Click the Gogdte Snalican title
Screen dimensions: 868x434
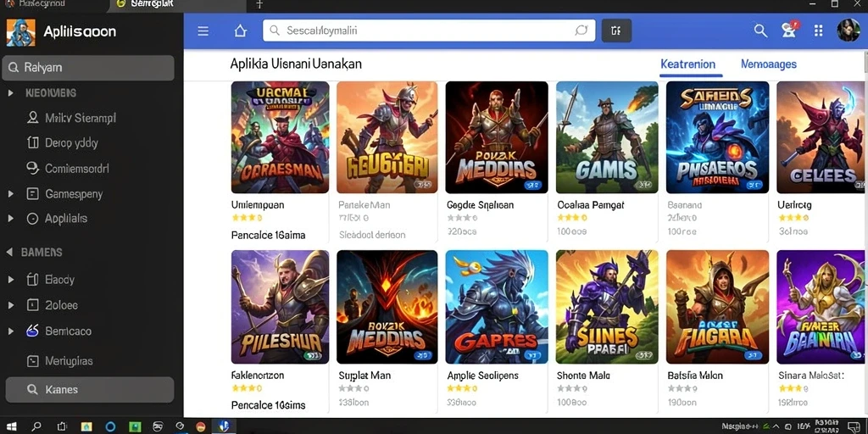[480, 205]
